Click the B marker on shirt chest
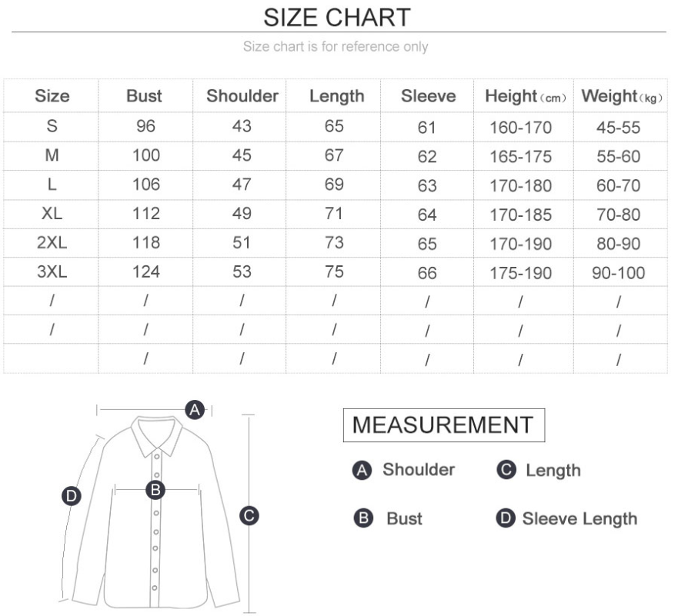Image resolution: width=688 pixels, height=616 pixels. click(x=155, y=489)
